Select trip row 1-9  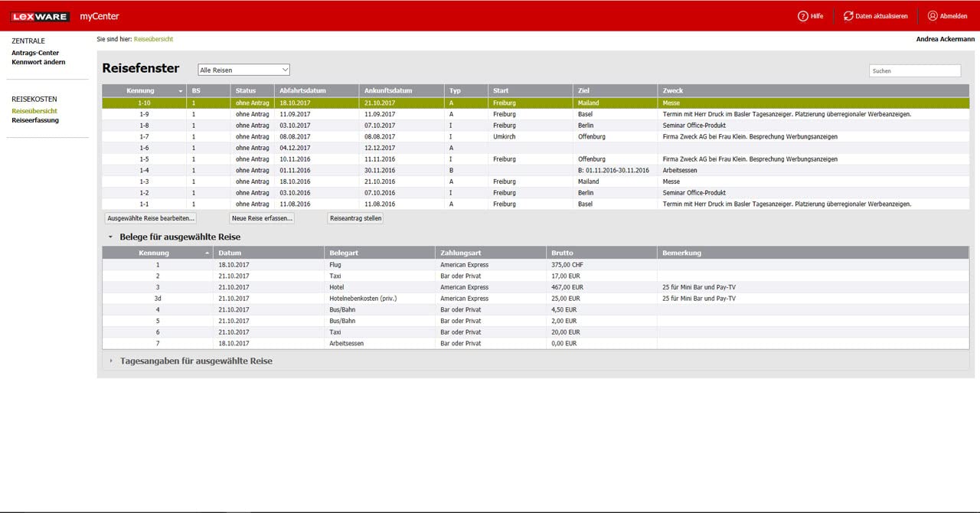pyautogui.click(x=536, y=114)
